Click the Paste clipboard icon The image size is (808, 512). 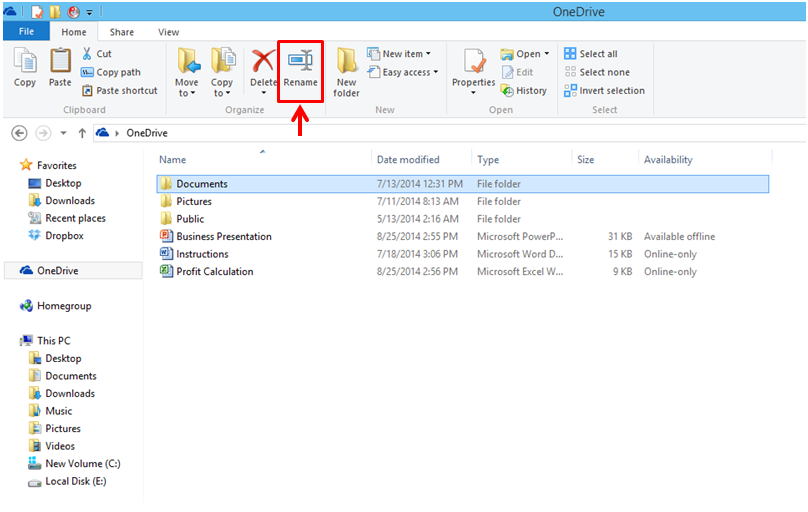point(60,60)
